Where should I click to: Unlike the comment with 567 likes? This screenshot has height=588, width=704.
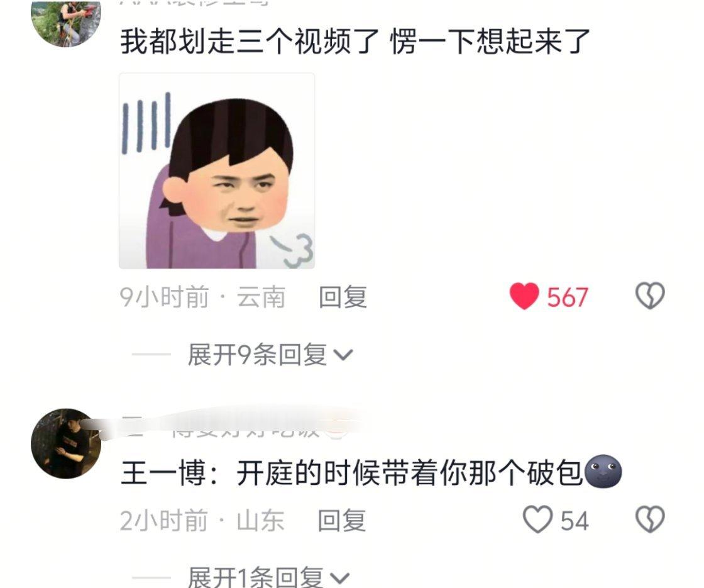tap(524, 296)
